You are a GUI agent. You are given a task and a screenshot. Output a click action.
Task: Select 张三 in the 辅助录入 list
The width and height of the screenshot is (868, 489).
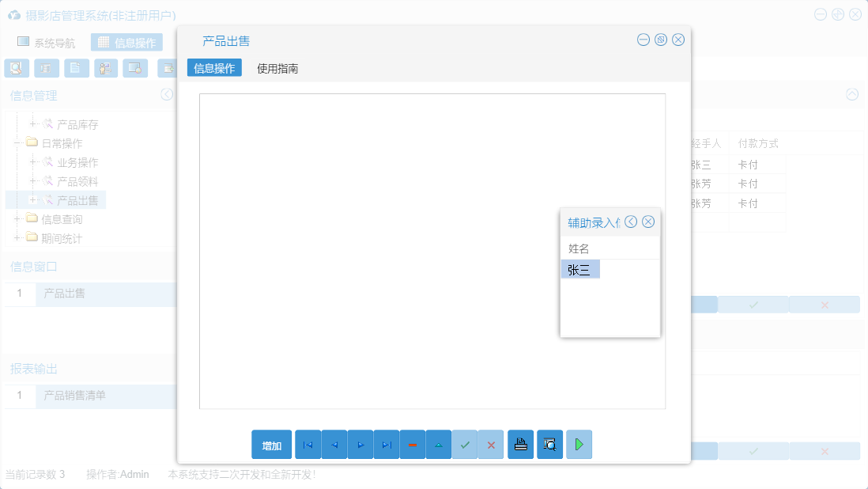[581, 269]
